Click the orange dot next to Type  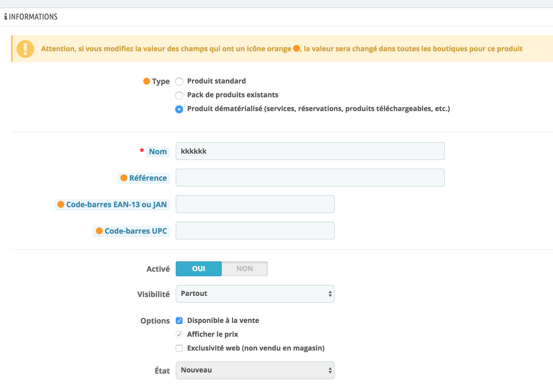pos(147,81)
